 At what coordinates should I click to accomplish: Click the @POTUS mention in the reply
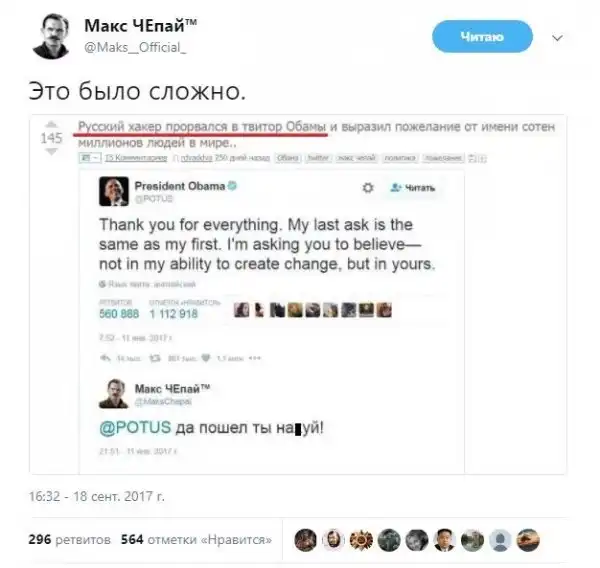tap(135, 427)
